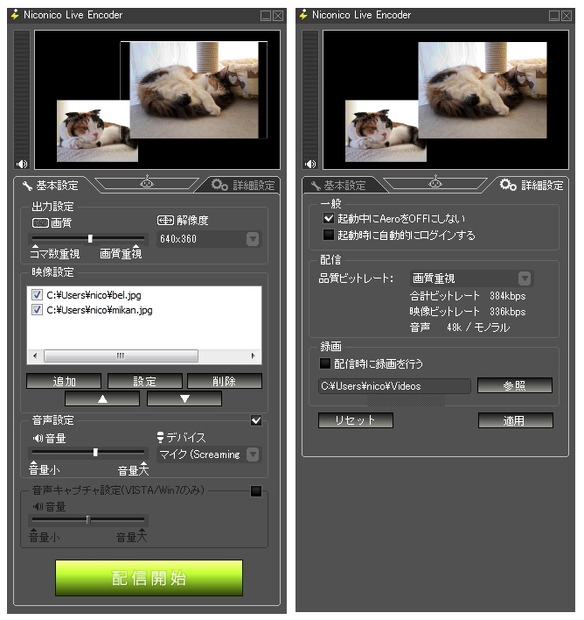Click the リセット reset button
Screen dimensions: 584x620
coord(355,420)
